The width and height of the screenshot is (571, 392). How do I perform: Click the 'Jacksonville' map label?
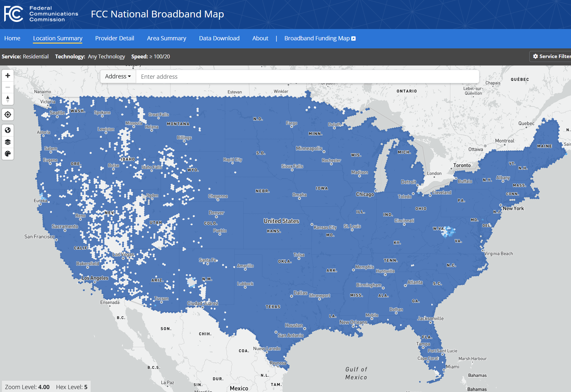[x=430, y=318]
